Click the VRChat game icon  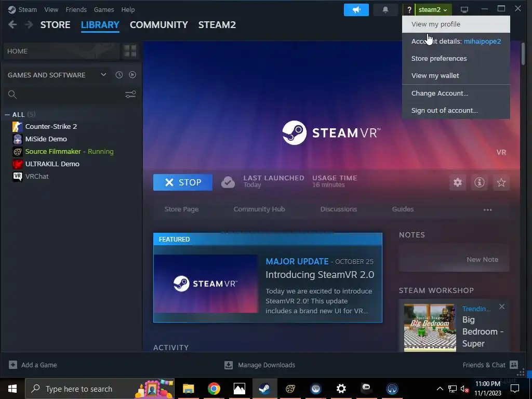tap(18, 177)
